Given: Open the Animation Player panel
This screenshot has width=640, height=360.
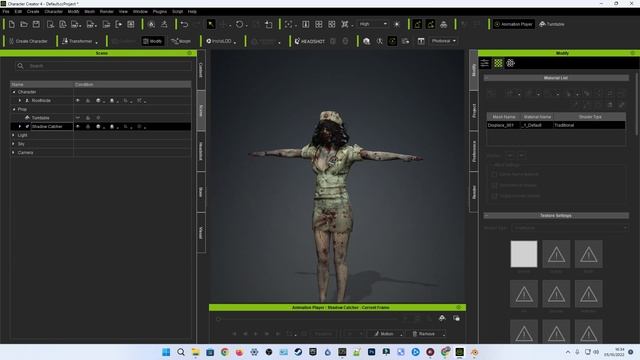Looking at the screenshot, I should coord(513,24).
